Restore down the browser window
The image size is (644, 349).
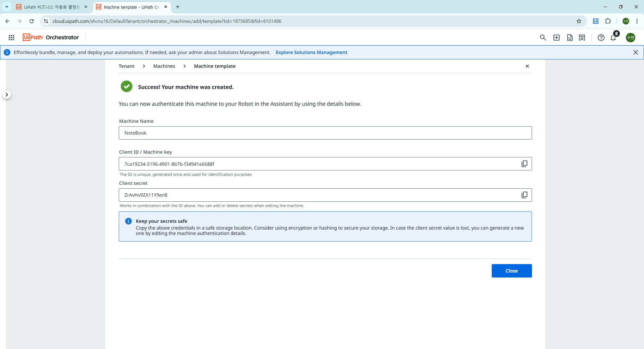pos(621,7)
